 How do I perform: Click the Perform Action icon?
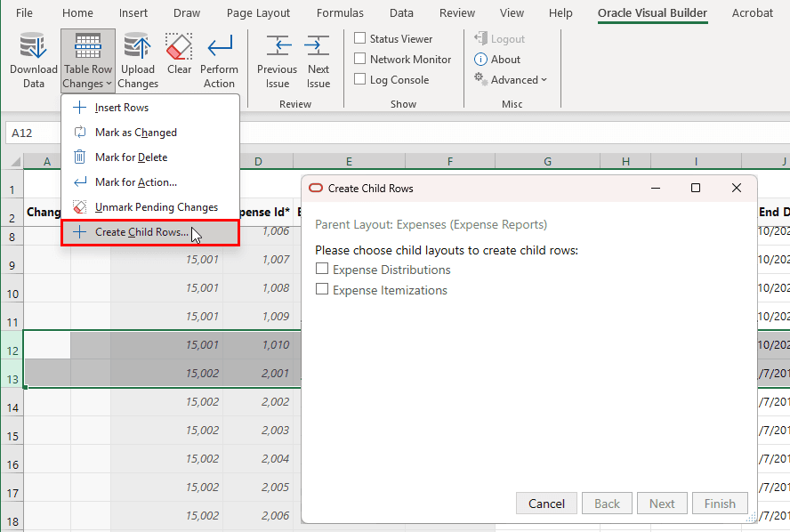[x=220, y=46]
